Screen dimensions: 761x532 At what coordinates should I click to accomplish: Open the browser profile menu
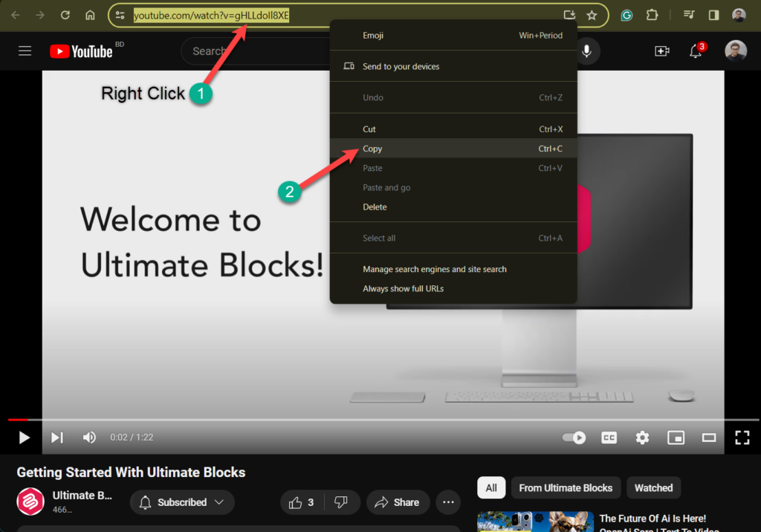tap(737, 15)
